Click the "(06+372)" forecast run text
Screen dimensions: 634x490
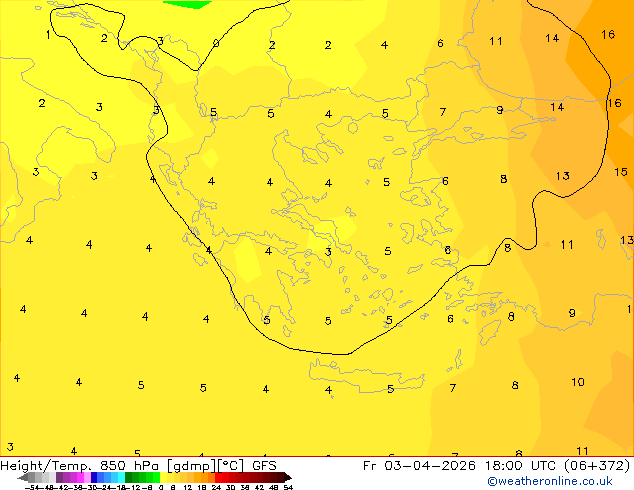597,466
